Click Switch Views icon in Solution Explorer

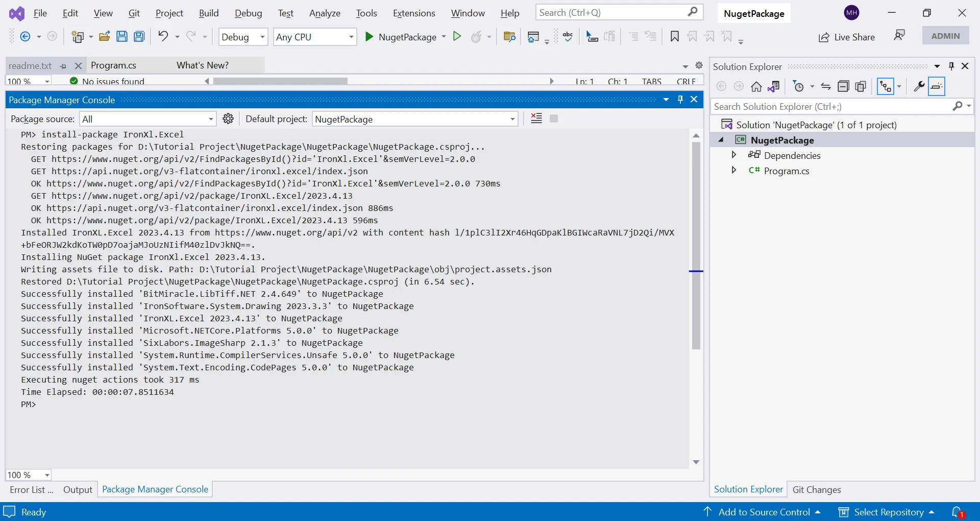tap(774, 86)
